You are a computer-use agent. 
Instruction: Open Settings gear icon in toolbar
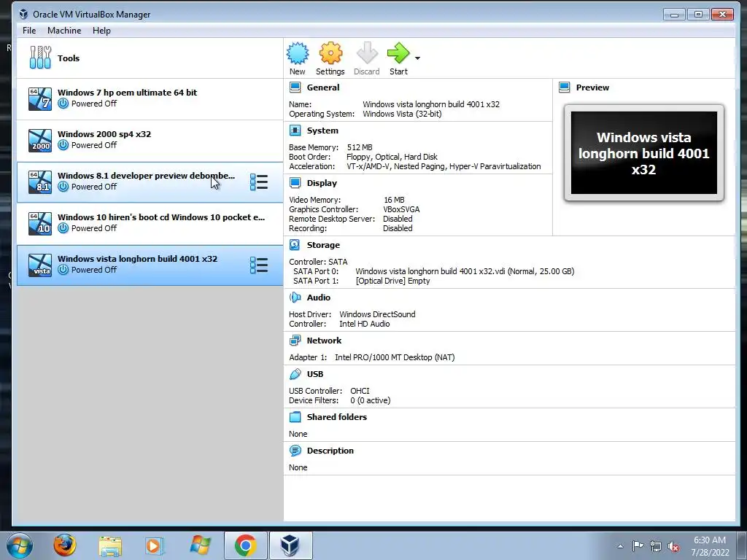click(330, 53)
